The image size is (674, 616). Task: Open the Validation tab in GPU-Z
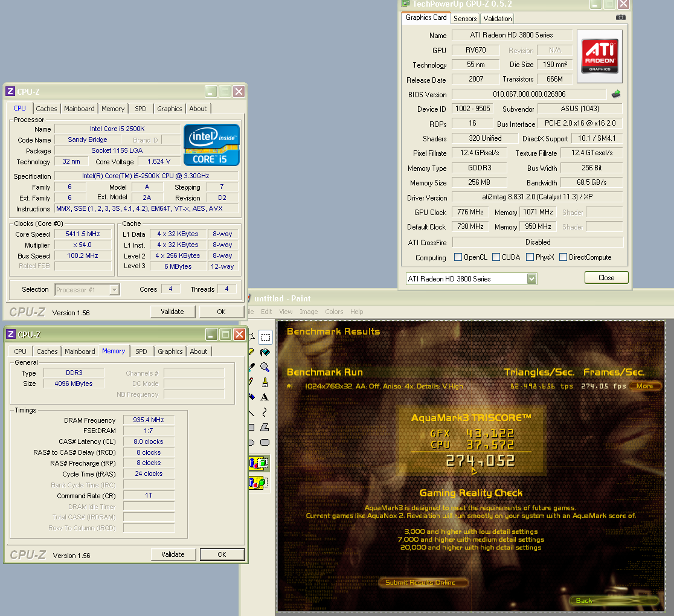[x=497, y=19]
